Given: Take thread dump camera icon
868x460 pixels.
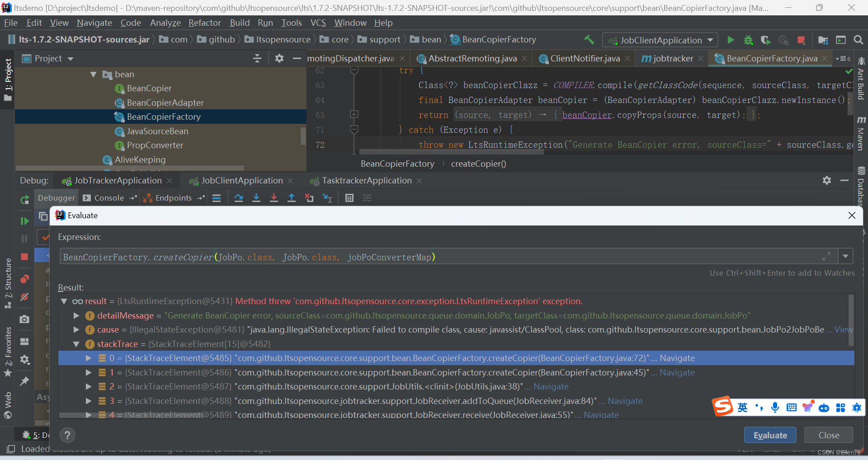Looking at the screenshot, I should [x=24, y=319].
